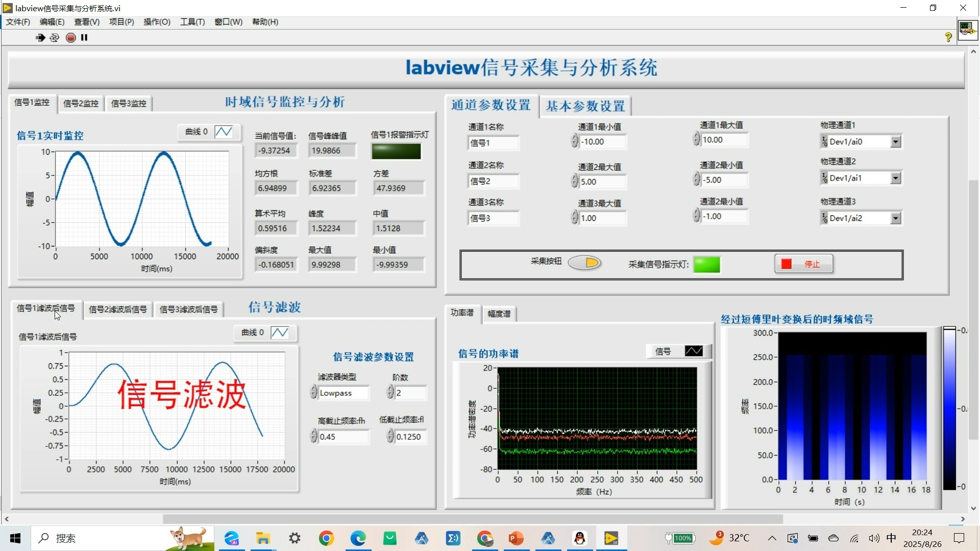Step the 高截止频率:fh value
980x551 pixels.
(x=313, y=436)
